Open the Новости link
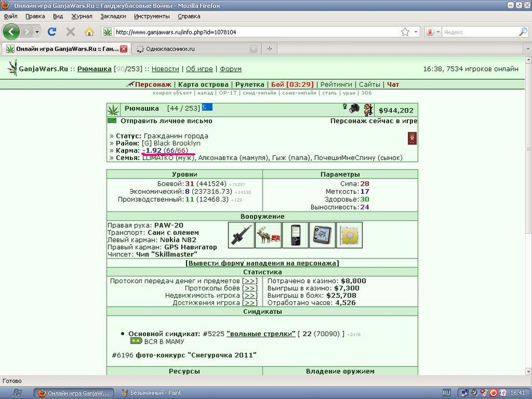This screenshot has width=532, height=399. tap(165, 69)
